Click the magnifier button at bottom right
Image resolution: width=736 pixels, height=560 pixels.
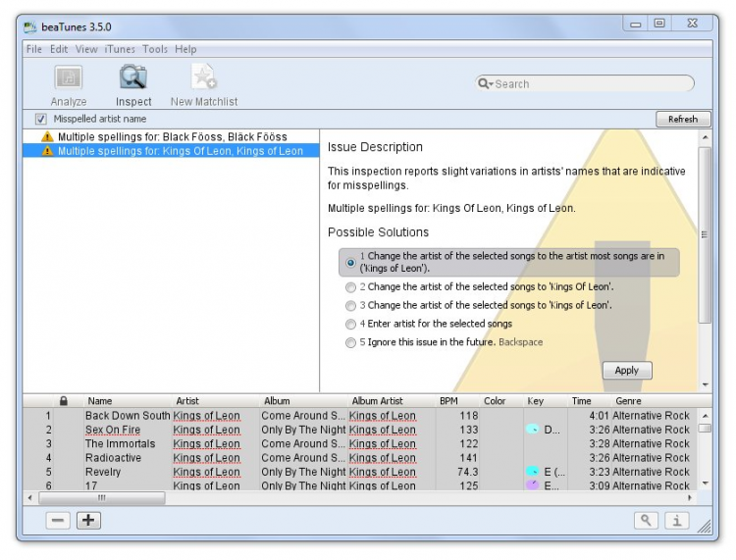coord(646,520)
